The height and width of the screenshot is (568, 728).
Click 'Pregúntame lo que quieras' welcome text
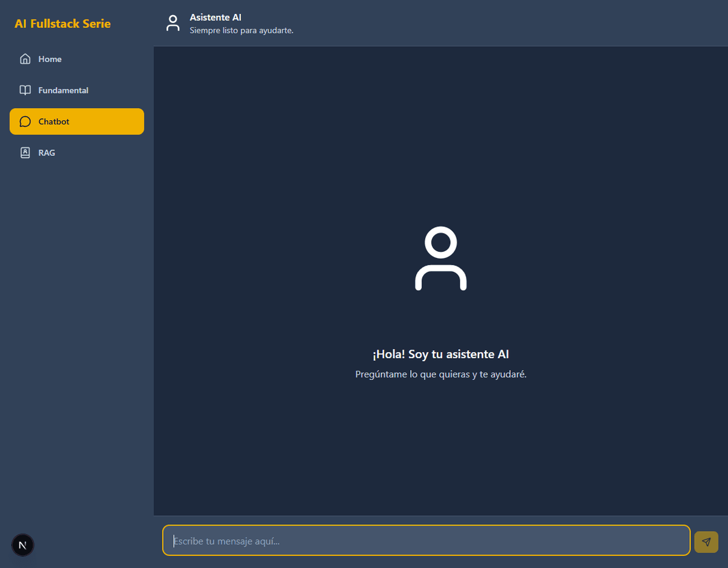point(440,374)
